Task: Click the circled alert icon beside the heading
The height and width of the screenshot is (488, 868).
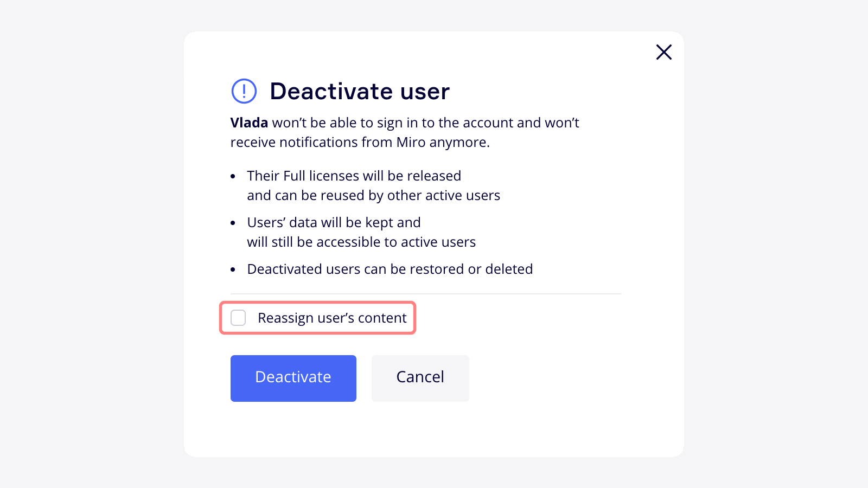Action: click(244, 91)
